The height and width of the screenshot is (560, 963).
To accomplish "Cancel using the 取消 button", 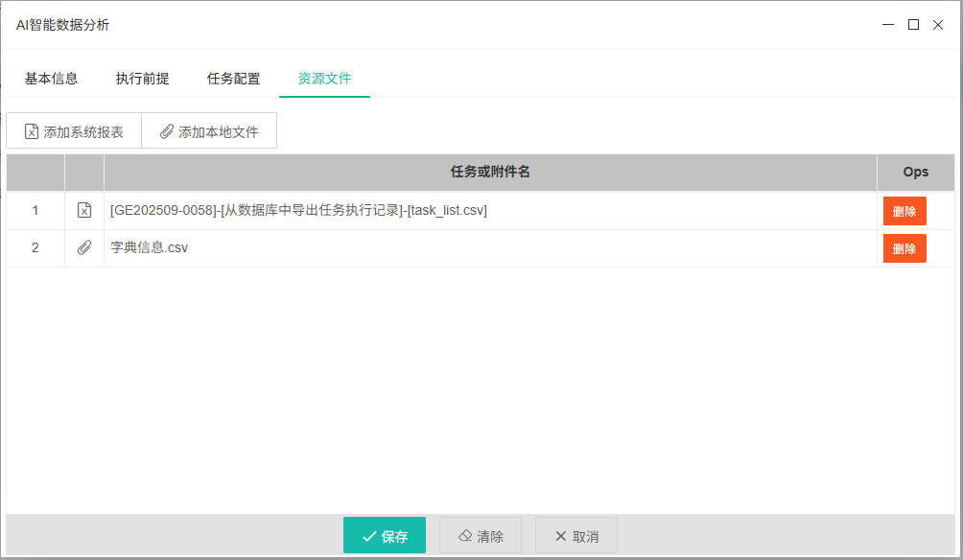I will (x=575, y=536).
